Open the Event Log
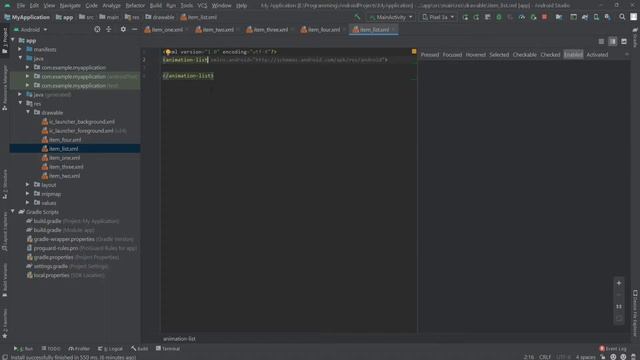The height and width of the screenshot is (360, 640). click(613, 349)
